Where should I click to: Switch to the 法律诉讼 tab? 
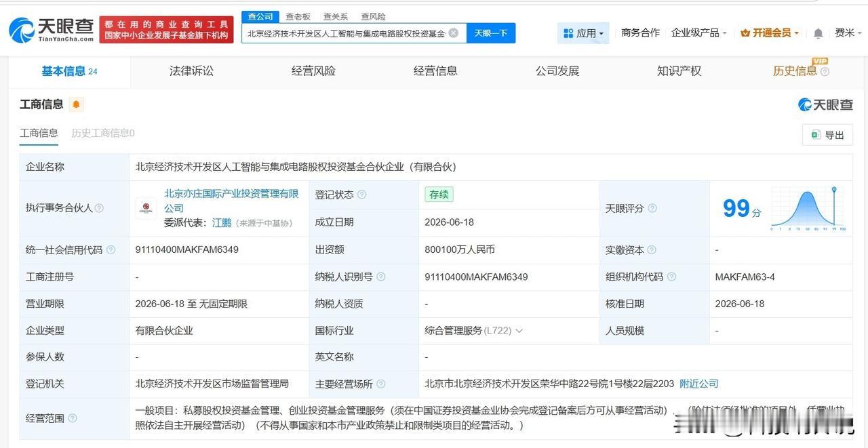pos(191,71)
